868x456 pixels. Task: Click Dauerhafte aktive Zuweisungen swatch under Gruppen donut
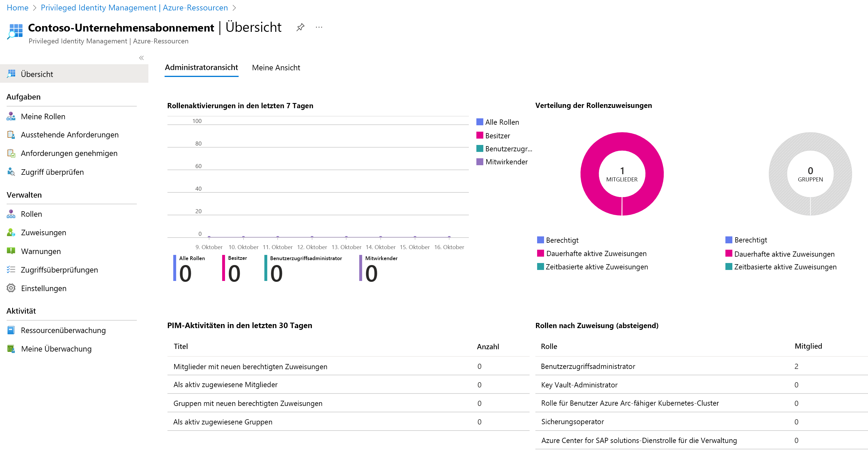729,253
